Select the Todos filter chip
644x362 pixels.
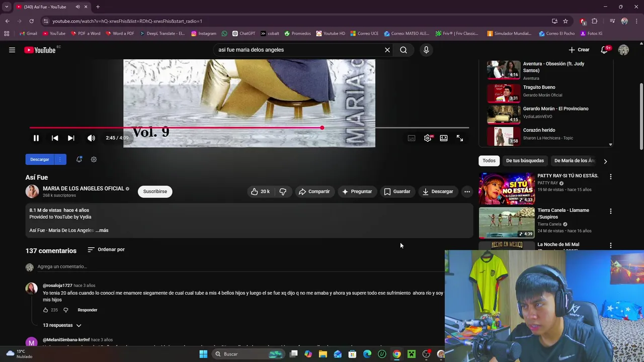tap(489, 161)
